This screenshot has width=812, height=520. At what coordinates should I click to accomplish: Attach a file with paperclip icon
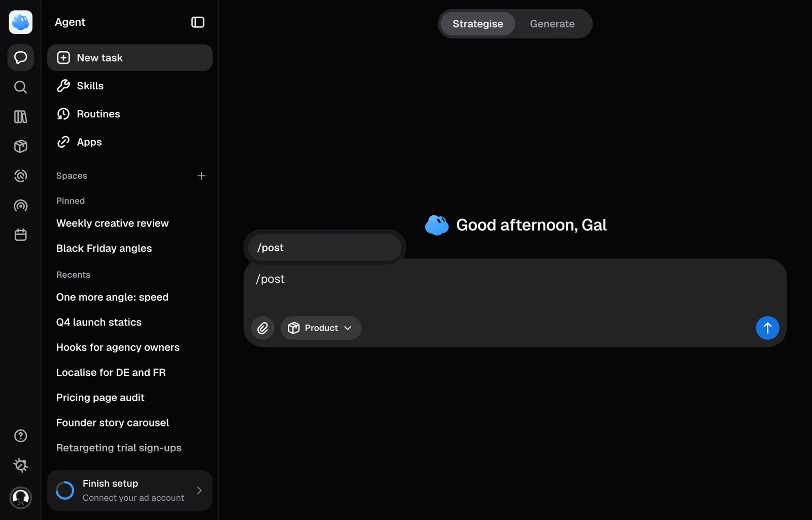pos(263,328)
